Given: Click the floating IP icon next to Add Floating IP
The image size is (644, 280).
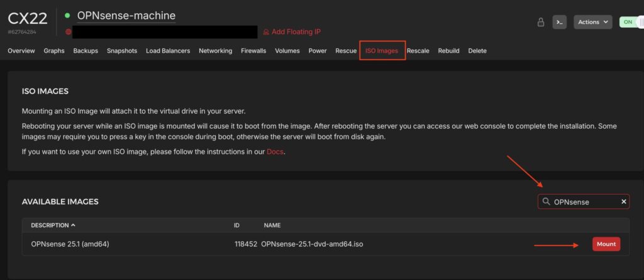Looking at the screenshot, I should 266,31.
